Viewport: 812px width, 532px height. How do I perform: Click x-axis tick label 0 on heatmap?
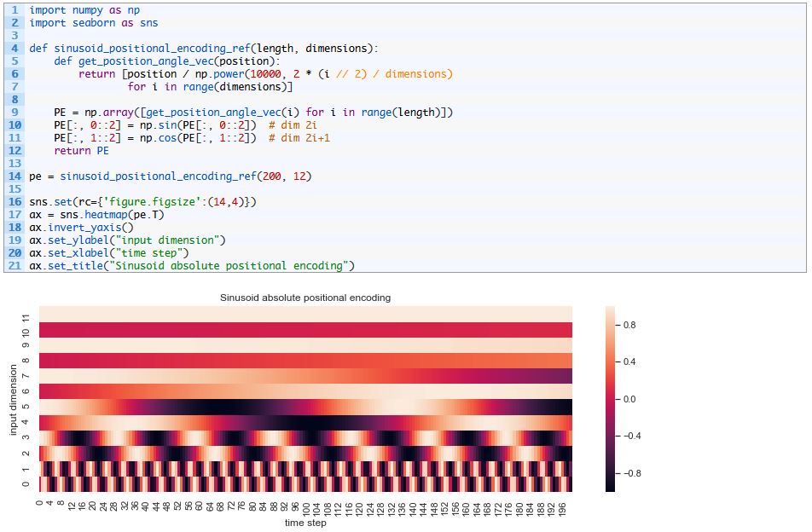[39, 503]
